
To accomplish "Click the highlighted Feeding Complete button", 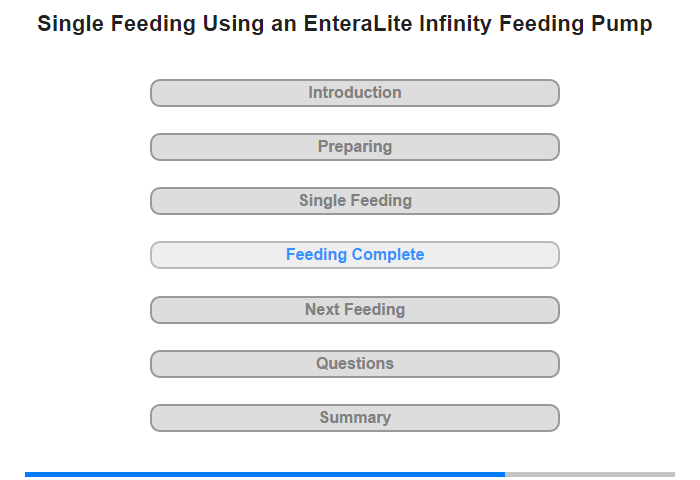I will 355,255.
